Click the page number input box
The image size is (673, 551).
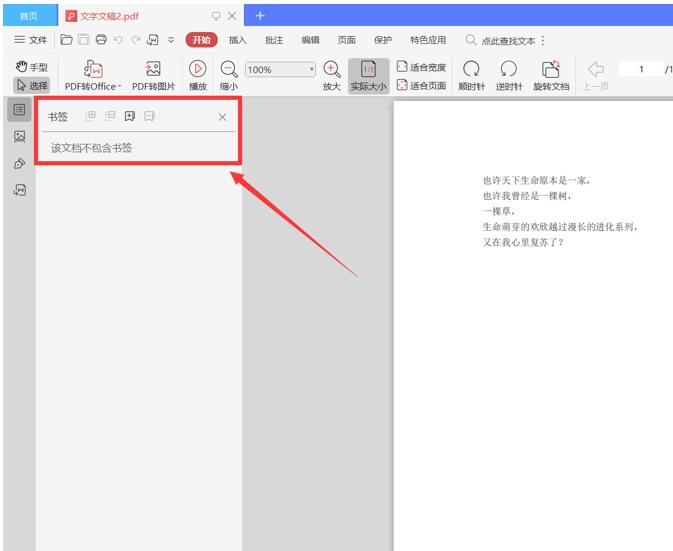[641, 69]
